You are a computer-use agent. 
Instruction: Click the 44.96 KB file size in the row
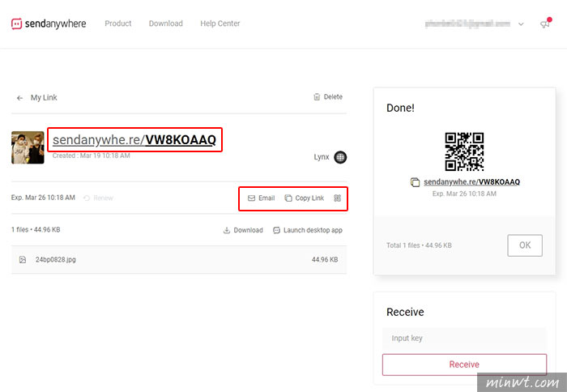pyautogui.click(x=325, y=260)
